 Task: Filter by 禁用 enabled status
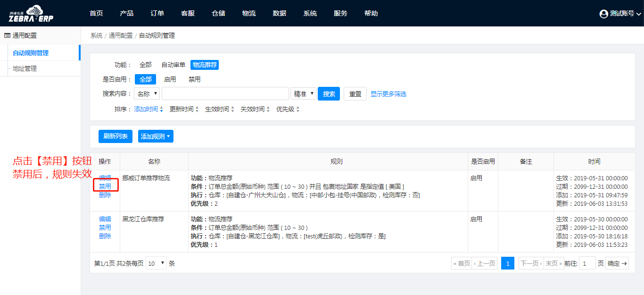click(x=194, y=79)
